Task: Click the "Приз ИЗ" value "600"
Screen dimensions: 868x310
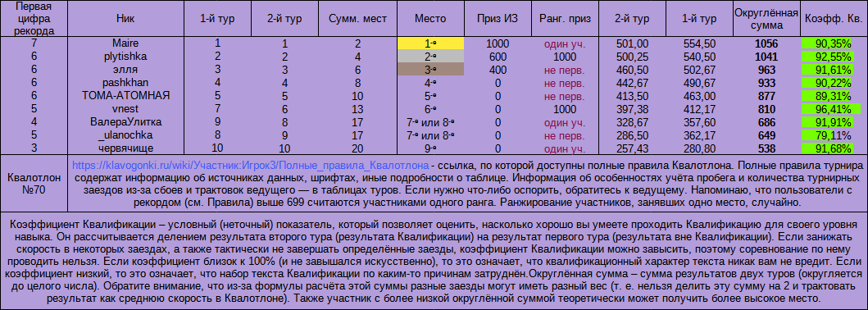Action: [x=497, y=57]
